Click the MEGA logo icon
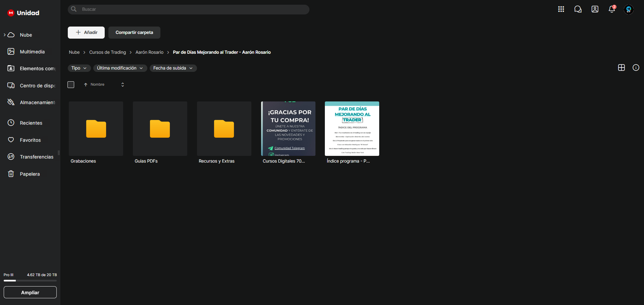This screenshot has height=305, width=644. click(x=11, y=13)
